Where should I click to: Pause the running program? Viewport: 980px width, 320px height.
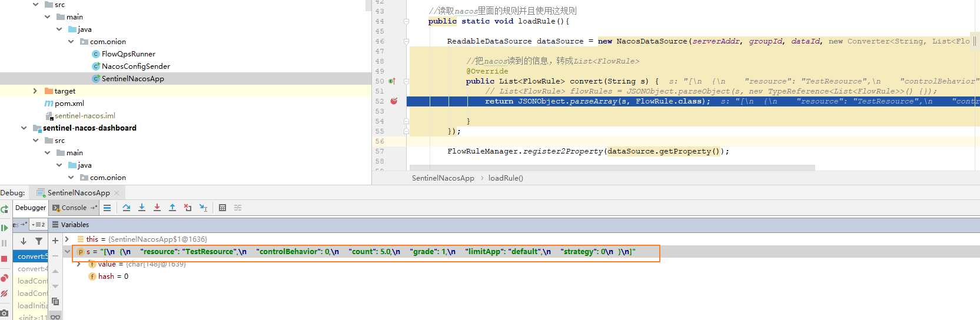coord(4,243)
